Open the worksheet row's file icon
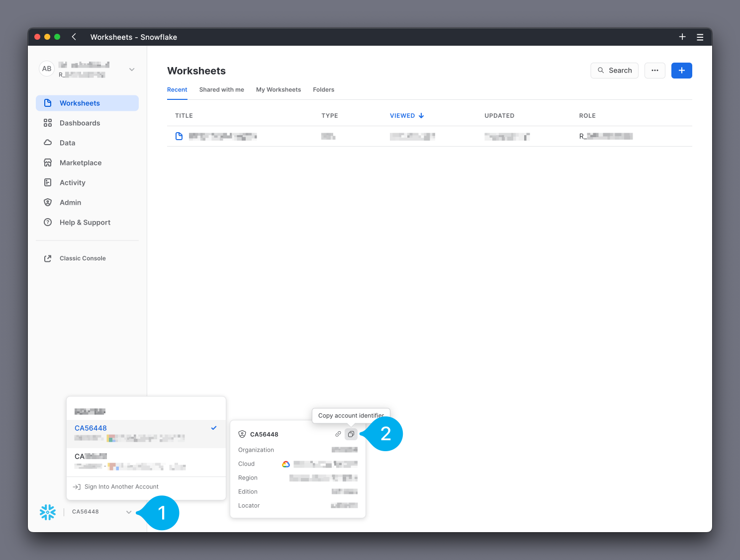Viewport: 740px width, 560px height. coord(179,136)
